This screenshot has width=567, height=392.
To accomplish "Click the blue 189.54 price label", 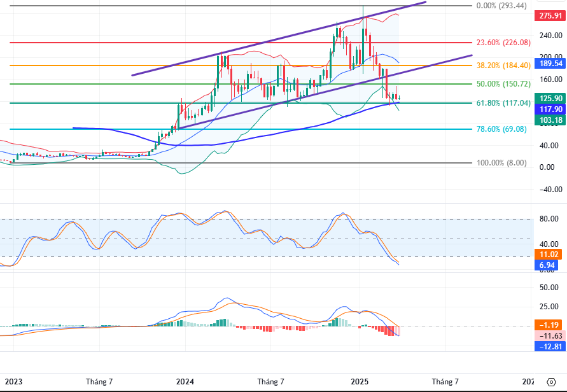I will (550, 64).
